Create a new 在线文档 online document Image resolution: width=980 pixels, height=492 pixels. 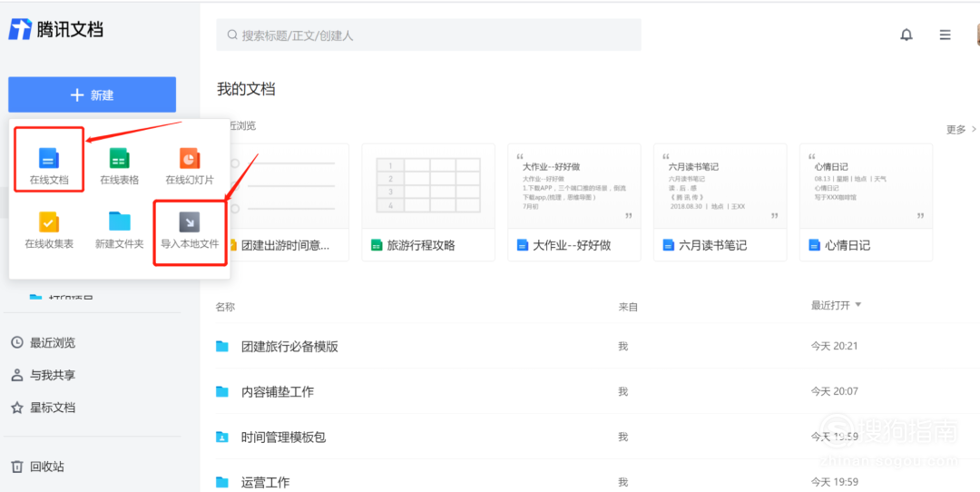pos(49,166)
